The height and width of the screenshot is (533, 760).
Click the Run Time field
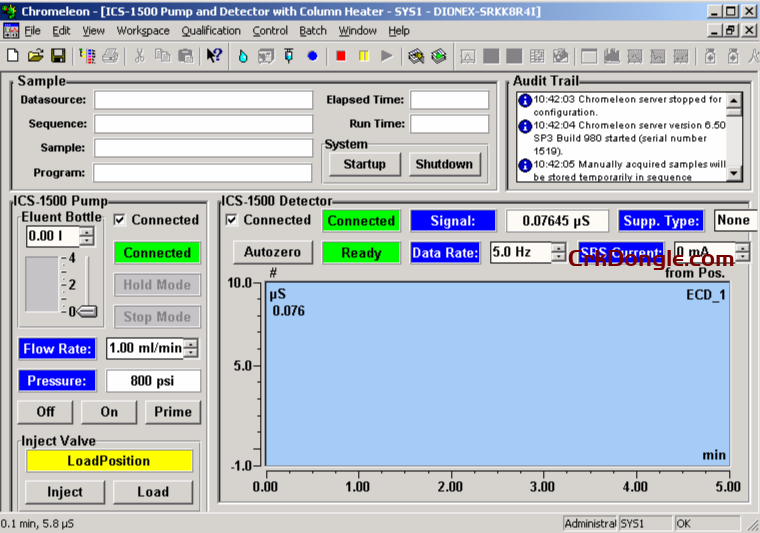click(449, 124)
